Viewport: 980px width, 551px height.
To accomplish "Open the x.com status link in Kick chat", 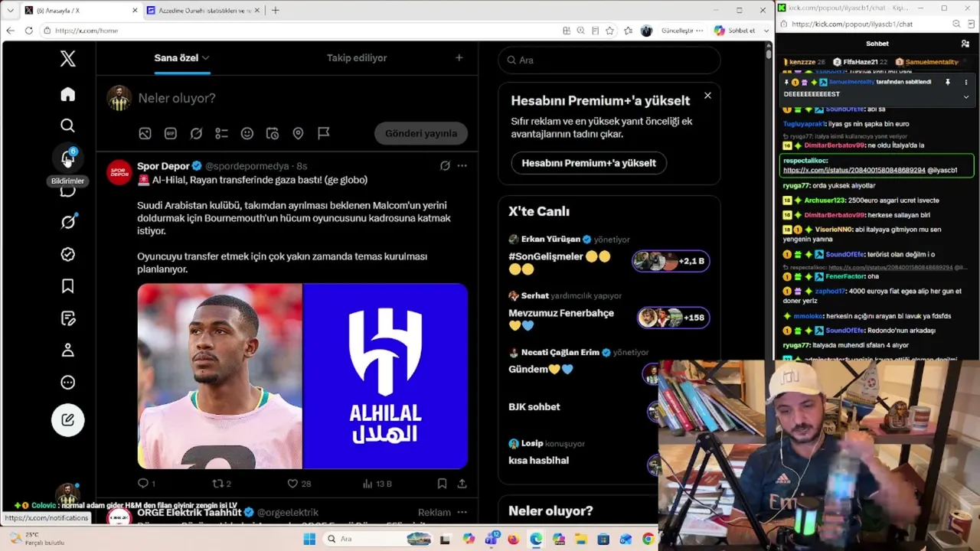I will [854, 170].
